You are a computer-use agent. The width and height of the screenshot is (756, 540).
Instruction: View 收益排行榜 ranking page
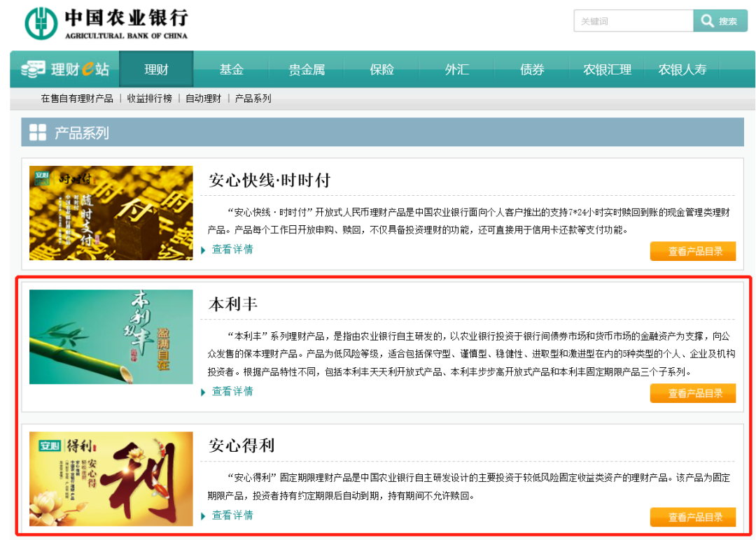pyautogui.click(x=149, y=99)
